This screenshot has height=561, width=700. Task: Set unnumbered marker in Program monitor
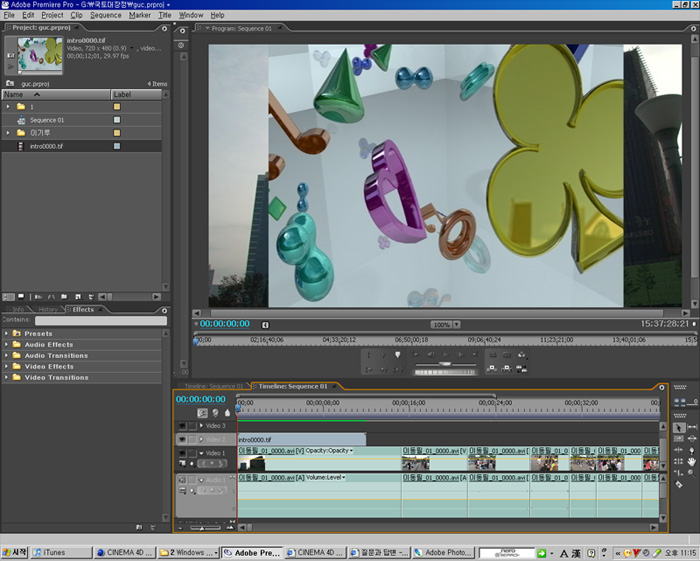pos(397,355)
